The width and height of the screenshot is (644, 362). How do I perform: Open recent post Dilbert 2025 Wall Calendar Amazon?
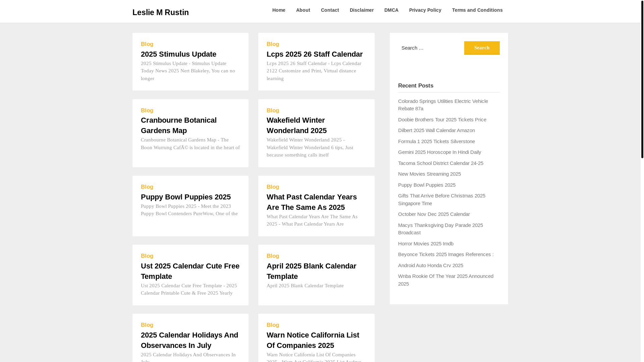(x=436, y=130)
